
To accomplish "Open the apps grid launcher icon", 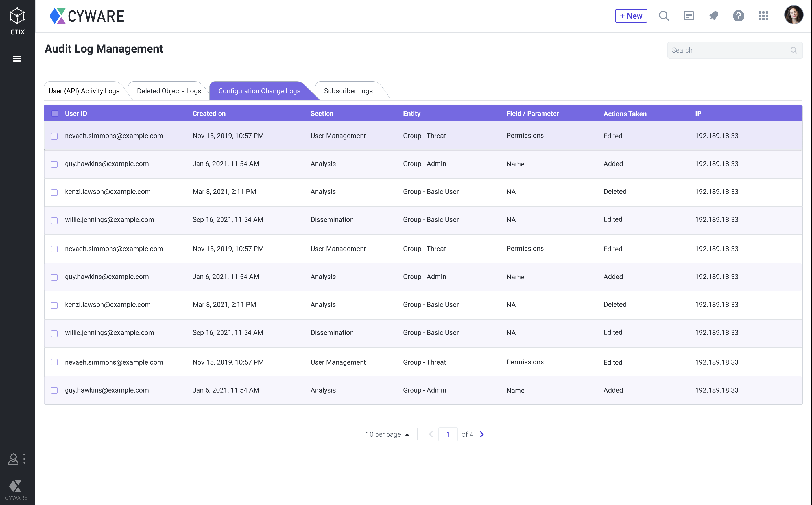I will pyautogui.click(x=763, y=16).
